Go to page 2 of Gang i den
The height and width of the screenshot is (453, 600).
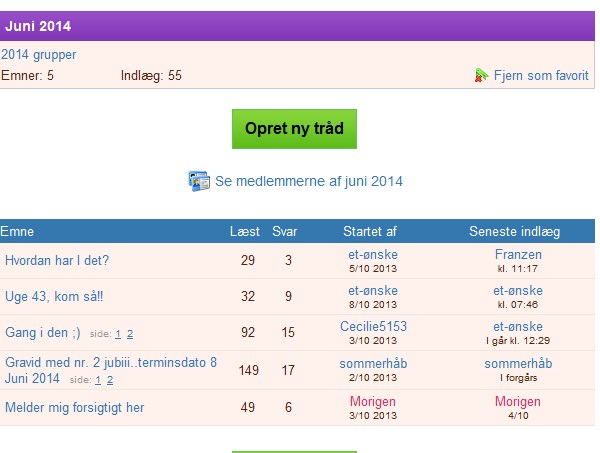130,334
